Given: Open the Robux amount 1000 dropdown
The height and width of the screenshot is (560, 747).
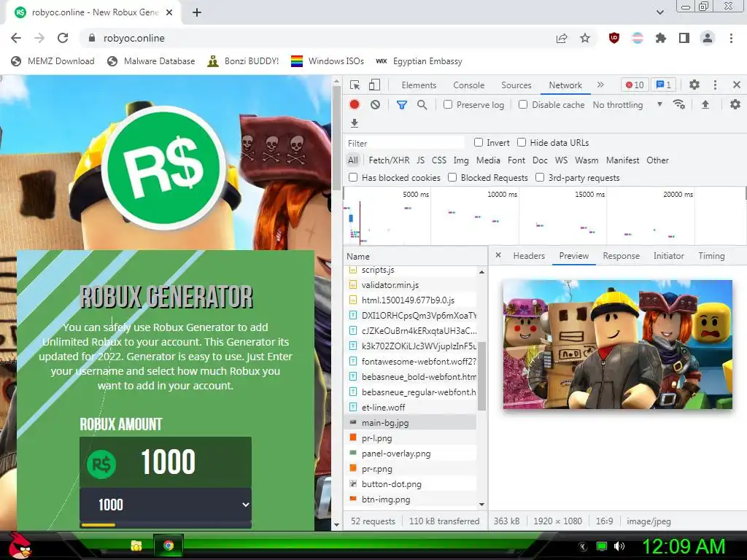Looking at the screenshot, I should point(166,505).
